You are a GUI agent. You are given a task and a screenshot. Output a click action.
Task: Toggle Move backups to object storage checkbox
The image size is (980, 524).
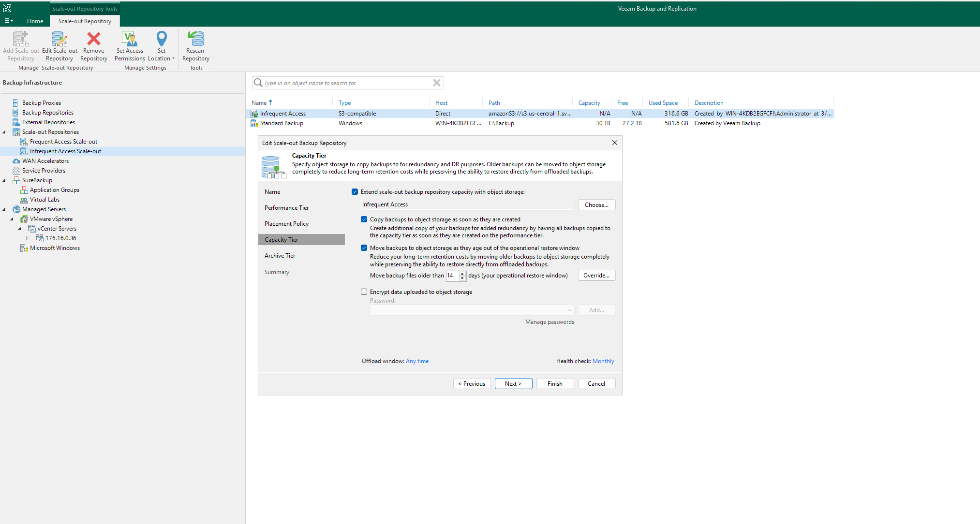[364, 248]
